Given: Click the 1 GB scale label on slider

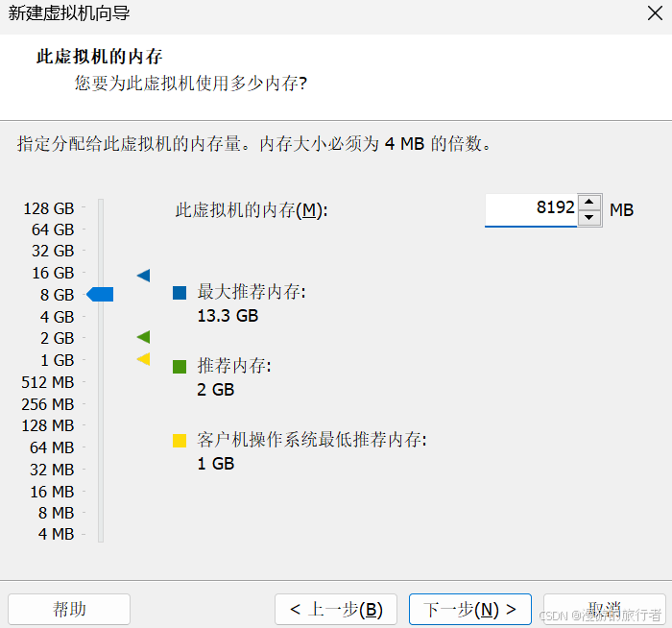Looking at the screenshot, I should click(57, 360).
